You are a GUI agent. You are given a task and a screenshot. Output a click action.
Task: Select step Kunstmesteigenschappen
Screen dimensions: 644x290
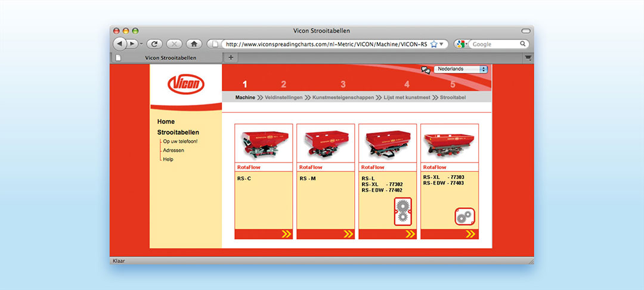pyautogui.click(x=343, y=98)
